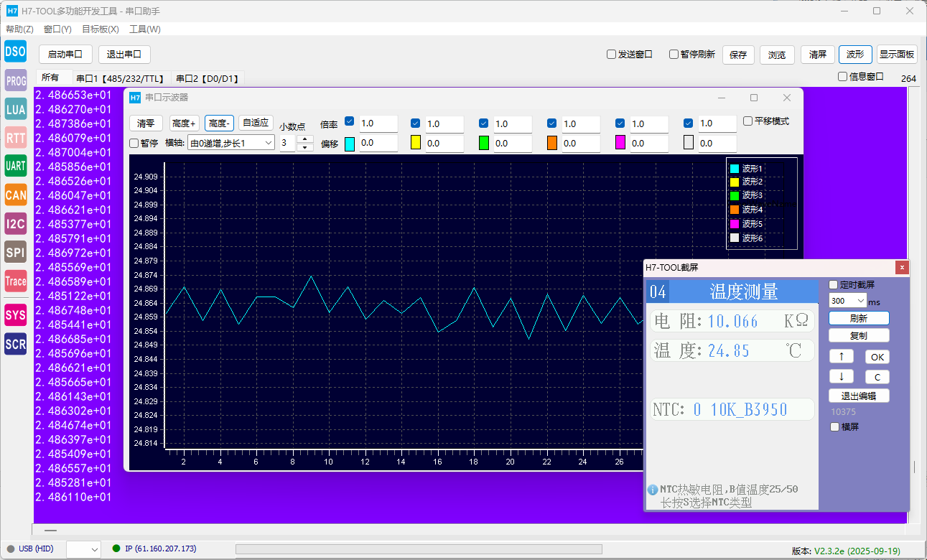Viewport: 927px width, 560px height.
Task: Open the SYS settings sidebar icon
Action: click(x=15, y=314)
